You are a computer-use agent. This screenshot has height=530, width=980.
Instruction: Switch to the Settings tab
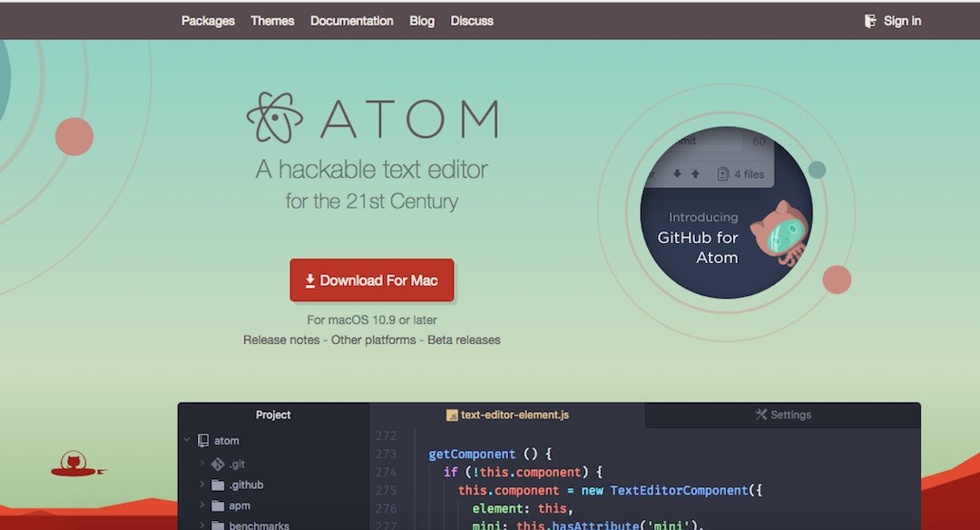[782, 415]
